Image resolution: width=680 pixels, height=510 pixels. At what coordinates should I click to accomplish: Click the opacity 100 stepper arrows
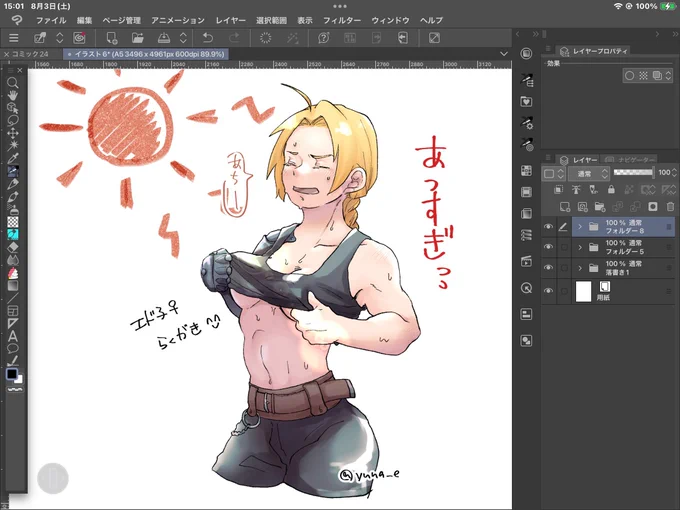674,173
